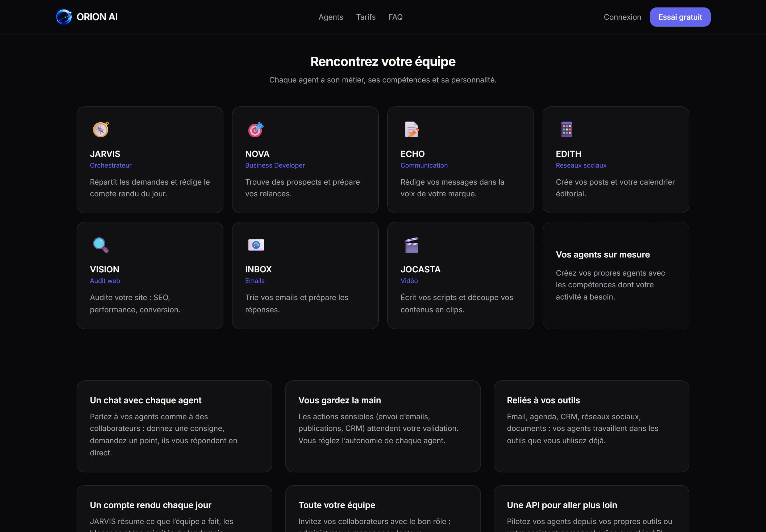
Task: Click the JOCASTA clapperboard icon
Action: 412,245
